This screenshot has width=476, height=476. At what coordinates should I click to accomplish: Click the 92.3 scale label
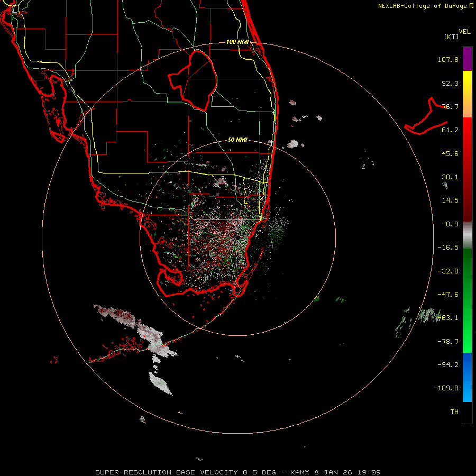click(x=450, y=83)
